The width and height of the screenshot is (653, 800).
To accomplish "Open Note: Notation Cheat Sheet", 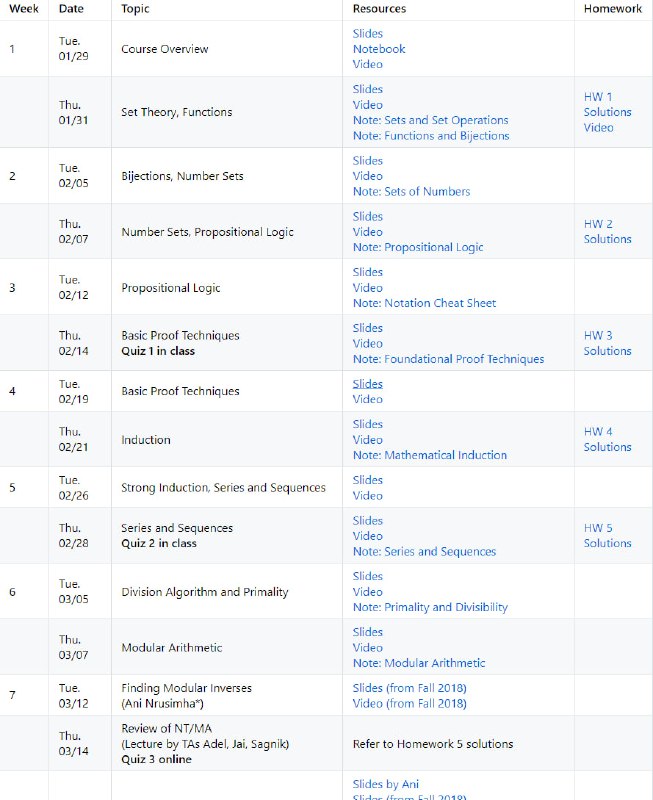I will coord(424,303).
